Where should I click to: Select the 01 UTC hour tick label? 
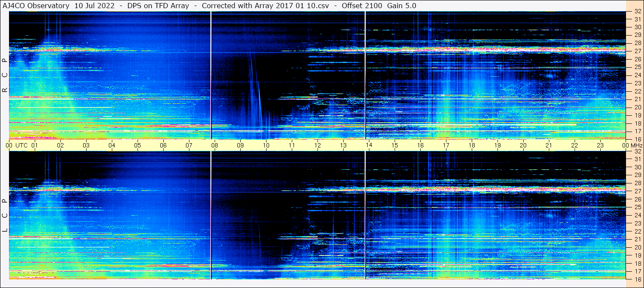coord(35,145)
